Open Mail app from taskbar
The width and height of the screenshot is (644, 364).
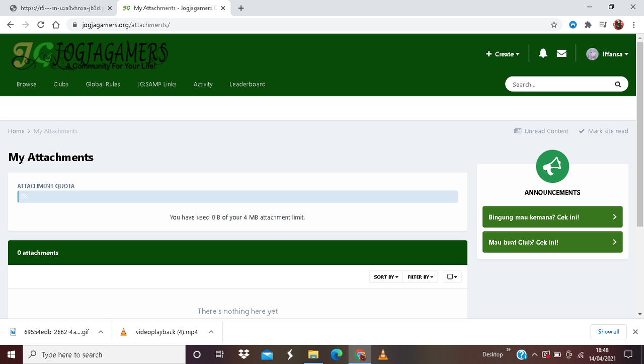coord(267,354)
